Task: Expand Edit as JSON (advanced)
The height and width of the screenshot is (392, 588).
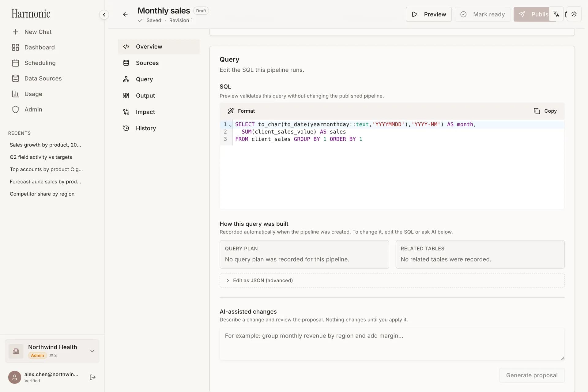Action: 392,281
